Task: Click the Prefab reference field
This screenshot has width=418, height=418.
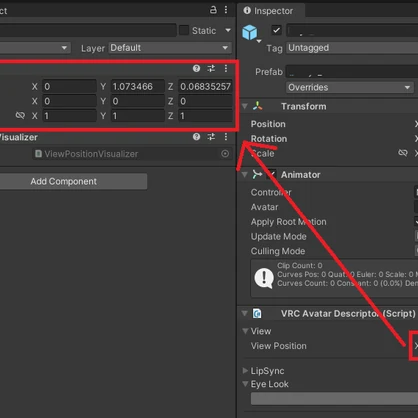Action: pos(352,71)
